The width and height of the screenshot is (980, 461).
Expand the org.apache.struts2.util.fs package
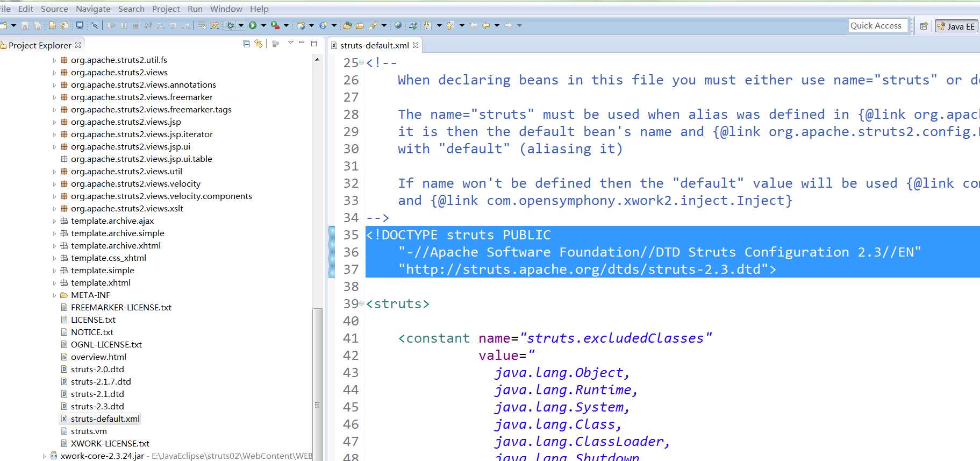coord(54,60)
